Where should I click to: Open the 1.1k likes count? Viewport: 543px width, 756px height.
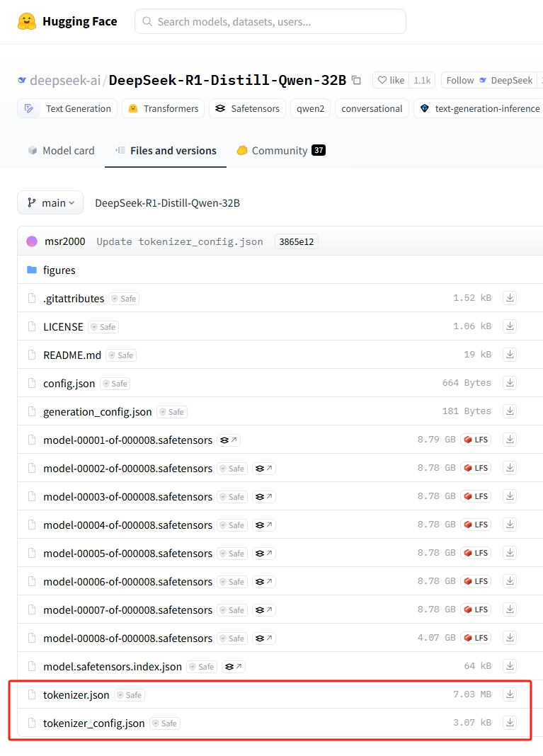pyautogui.click(x=422, y=80)
